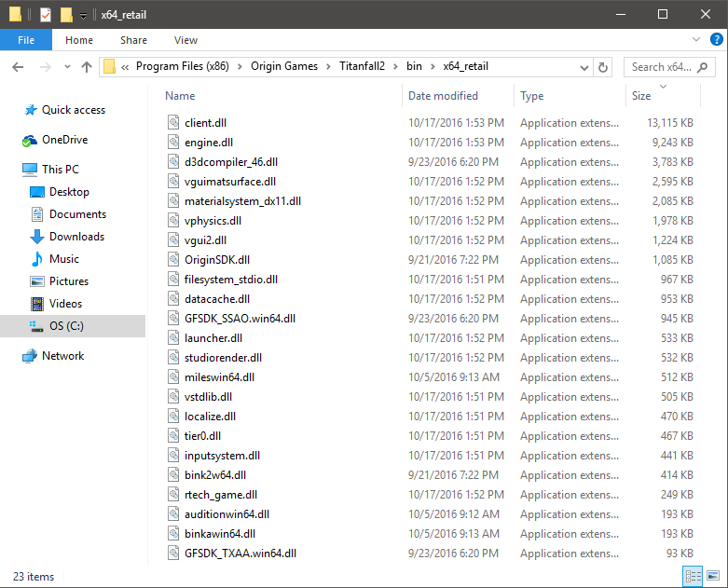Select This PC in navigation pane

pyautogui.click(x=61, y=170)
